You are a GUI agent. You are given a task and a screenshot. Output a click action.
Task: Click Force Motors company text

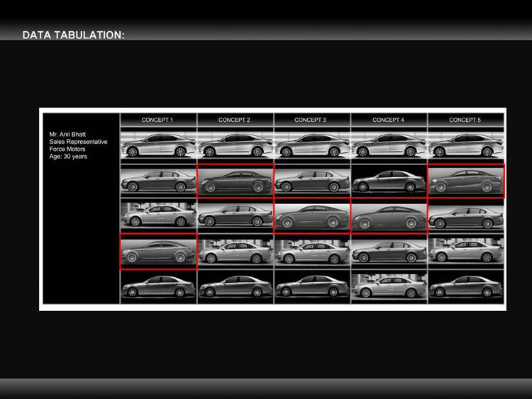[67, 149]
